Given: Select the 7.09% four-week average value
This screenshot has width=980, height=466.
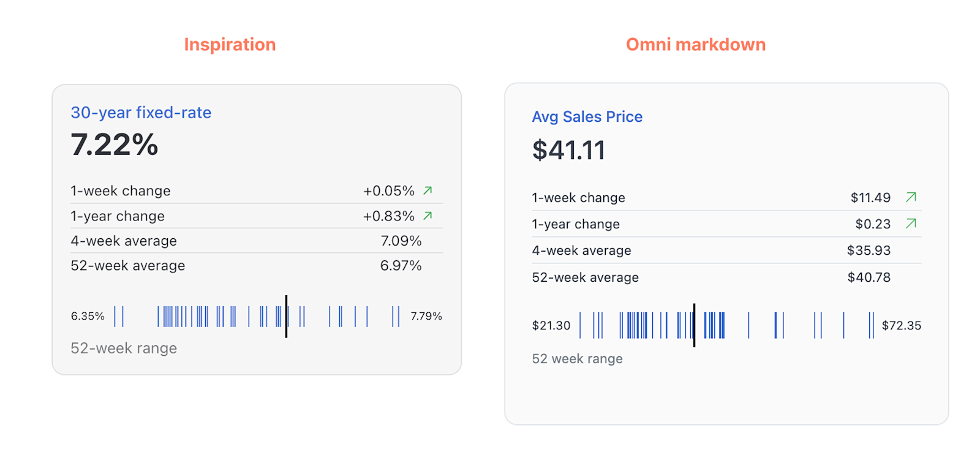Looking at the screenshot, I should click(x=401, y=241).
